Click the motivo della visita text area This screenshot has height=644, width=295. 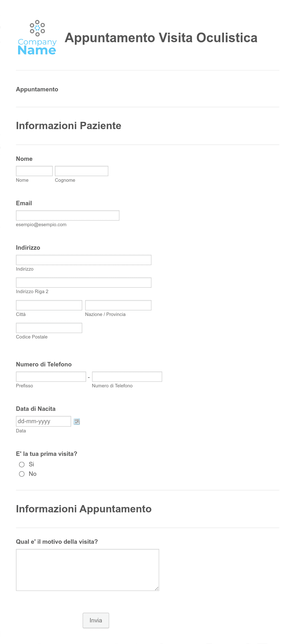(88, 570)
